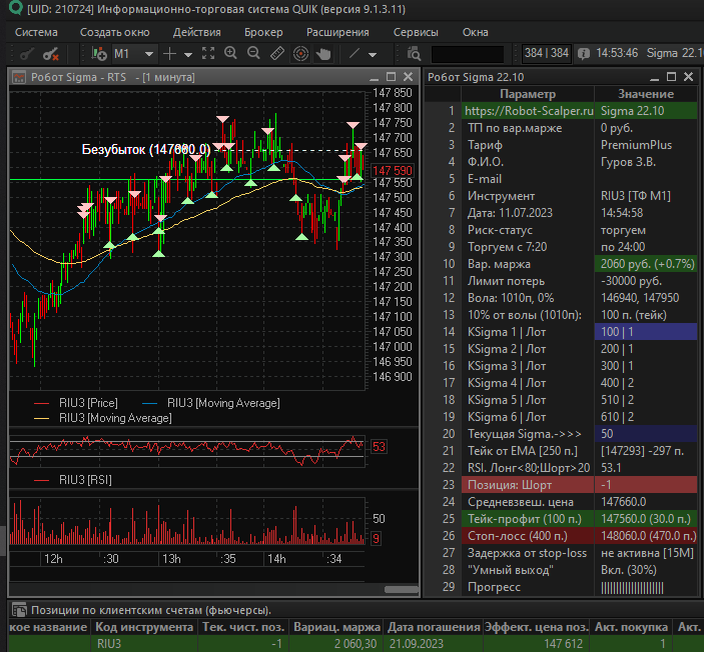The image size is (704, 652).
Task: Click the yellow RIU3 [Moving Average] legend entry
Action: point(103,418)
